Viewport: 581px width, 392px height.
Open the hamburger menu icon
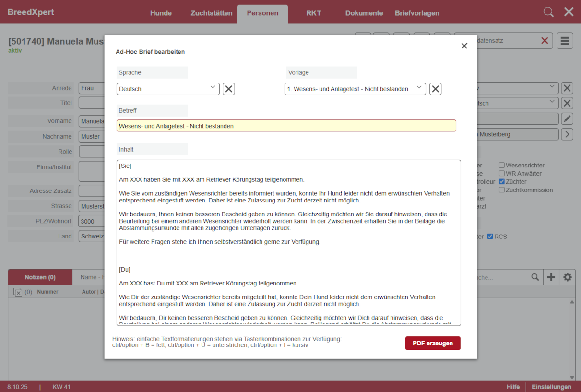565,41
